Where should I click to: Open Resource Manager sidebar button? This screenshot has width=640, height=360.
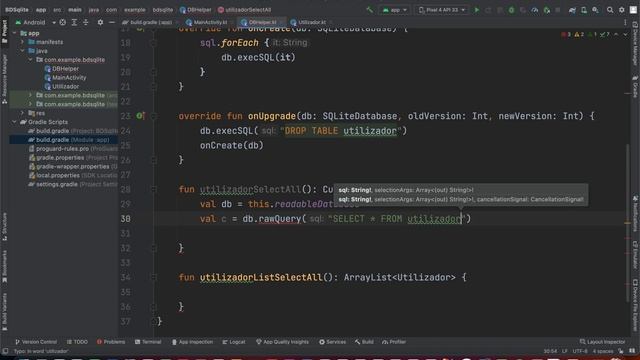[4, 79]
